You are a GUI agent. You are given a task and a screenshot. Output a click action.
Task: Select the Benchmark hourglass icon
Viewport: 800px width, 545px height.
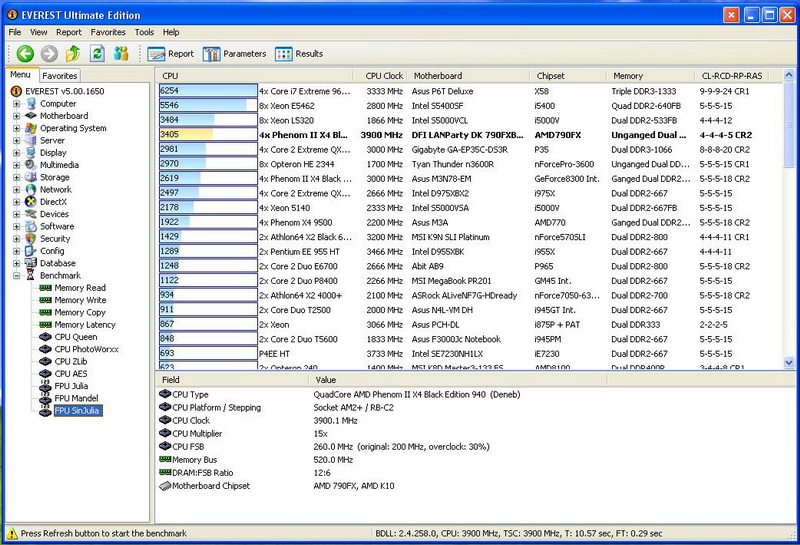31,275
